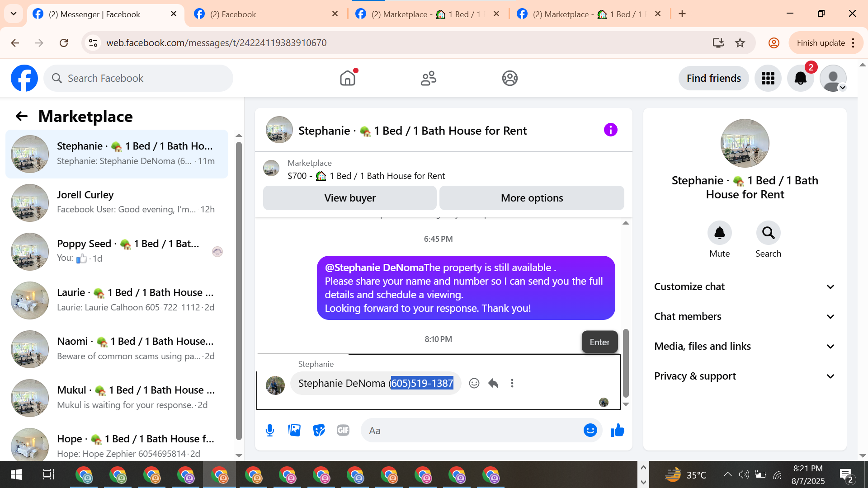
Task: Click Finish update in Chrome
Action: tap(821, 43)
